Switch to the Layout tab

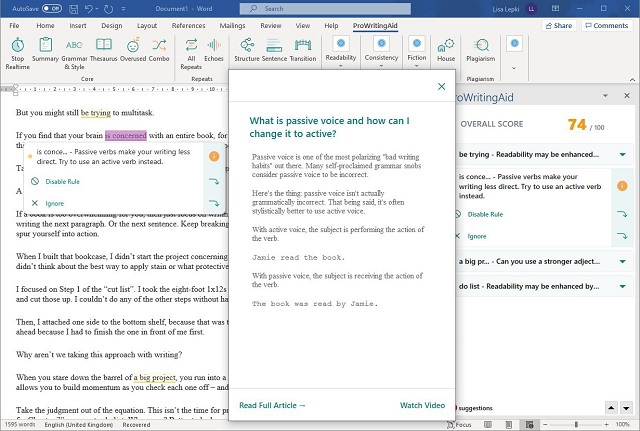[147, 25]
